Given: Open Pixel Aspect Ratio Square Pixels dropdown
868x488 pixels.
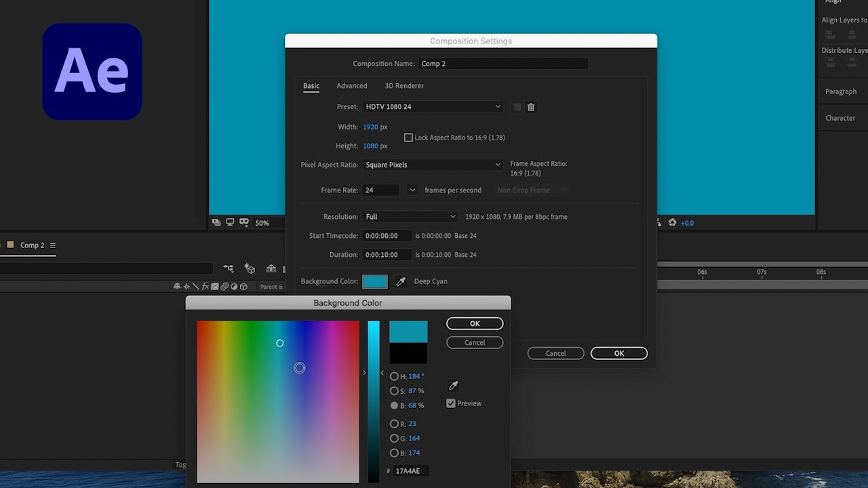Looking at the screenshot, I should click(433, 165).
